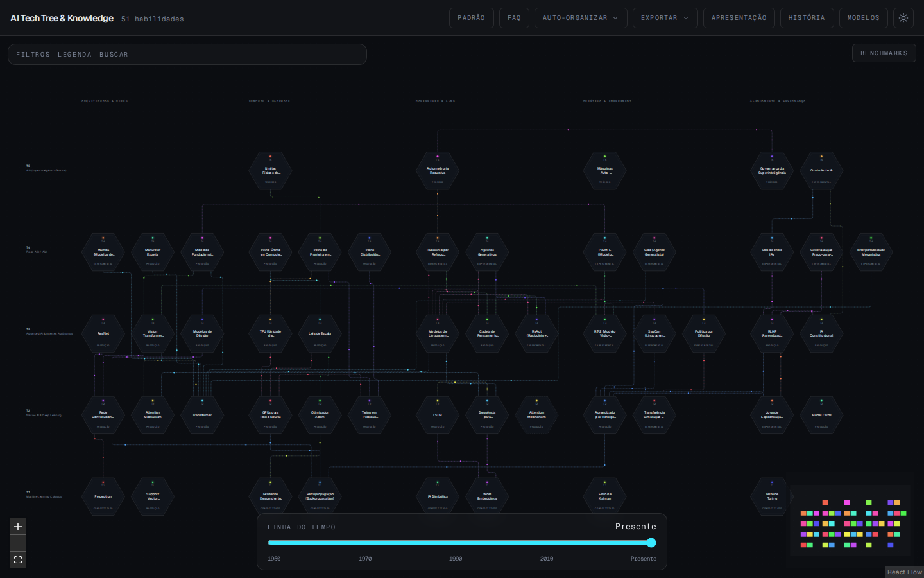Select the Interpretabilidade Mecanística node
924x578 pixels.
point(871,252)
